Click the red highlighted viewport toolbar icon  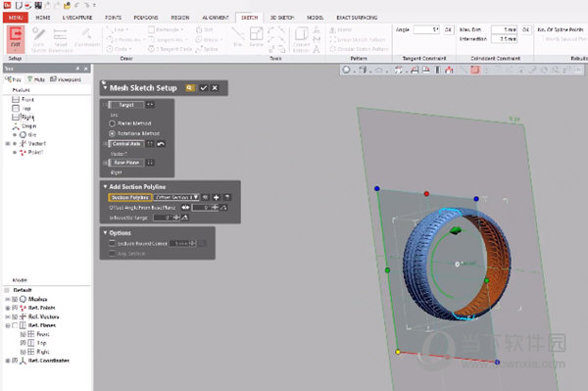474,70
